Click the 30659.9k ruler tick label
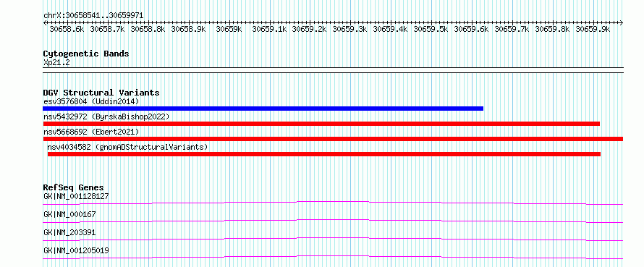Viewport: 644px width, 267px height. pyautogui.click(x=593, y=29)
